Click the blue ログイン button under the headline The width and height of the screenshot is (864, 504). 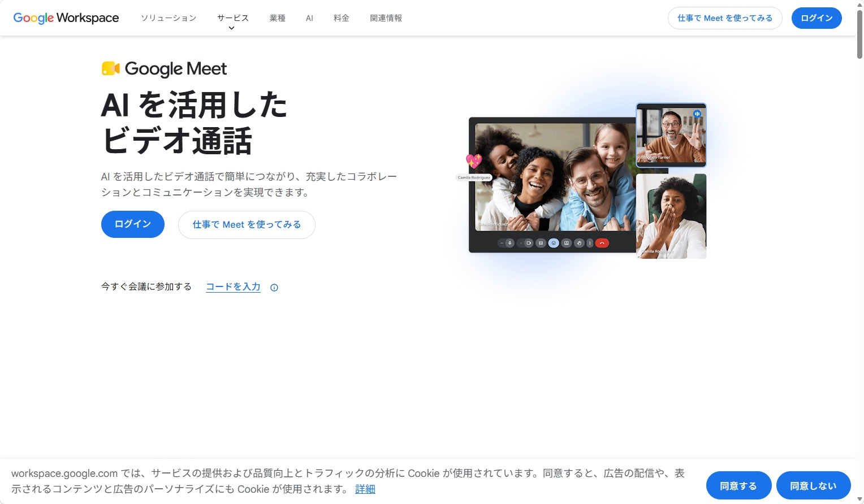133,224
